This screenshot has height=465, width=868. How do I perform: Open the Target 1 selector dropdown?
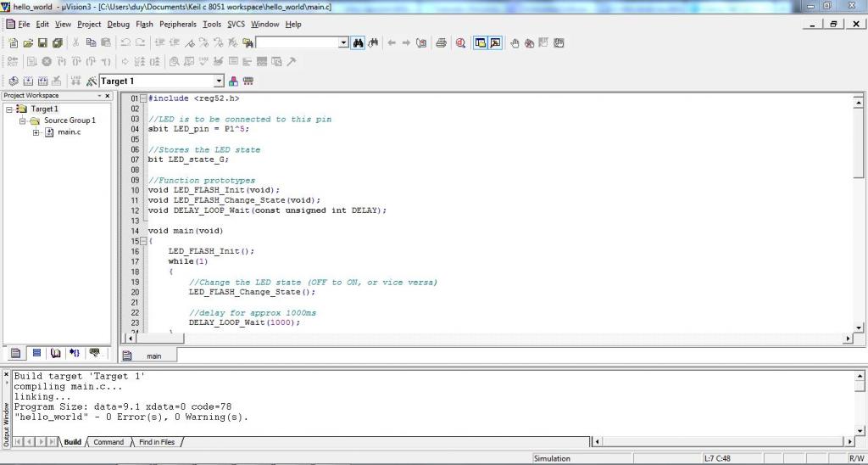pos(219,81)
